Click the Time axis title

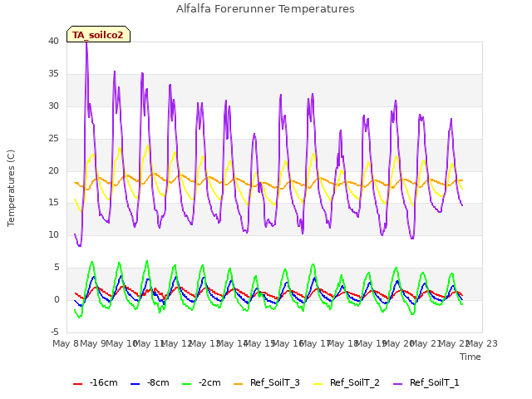[470, 357]
